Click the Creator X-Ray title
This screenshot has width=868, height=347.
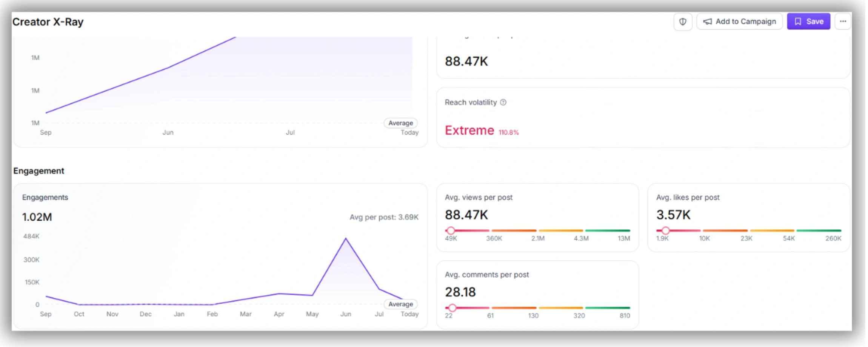pyautogui.click(x=48, y=22)
